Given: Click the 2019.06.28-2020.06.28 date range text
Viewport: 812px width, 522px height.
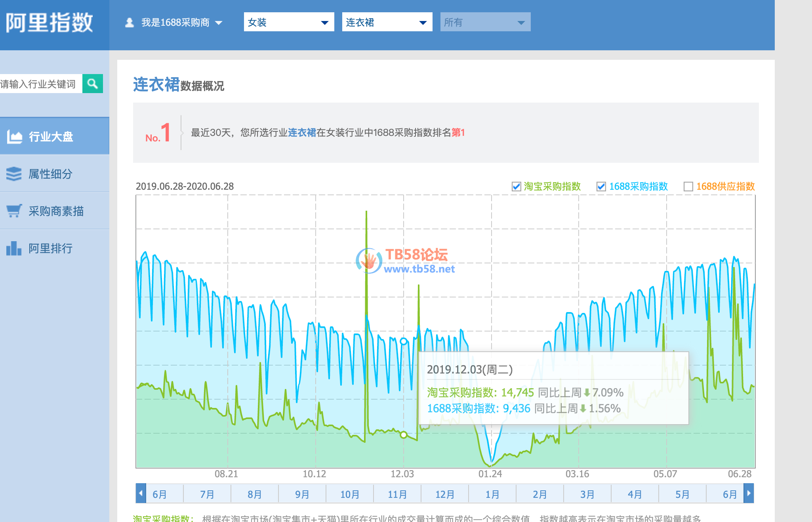Looking at the screenshot, I should point(185,186).
